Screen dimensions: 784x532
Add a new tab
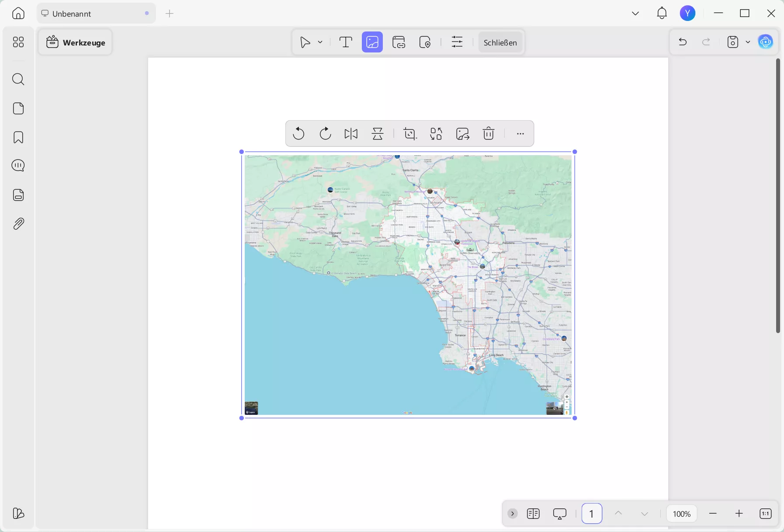tap(170, 14)
